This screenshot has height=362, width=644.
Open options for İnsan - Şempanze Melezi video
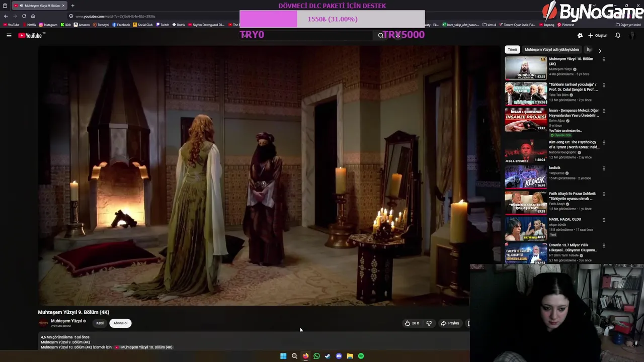tap(604, 111)
